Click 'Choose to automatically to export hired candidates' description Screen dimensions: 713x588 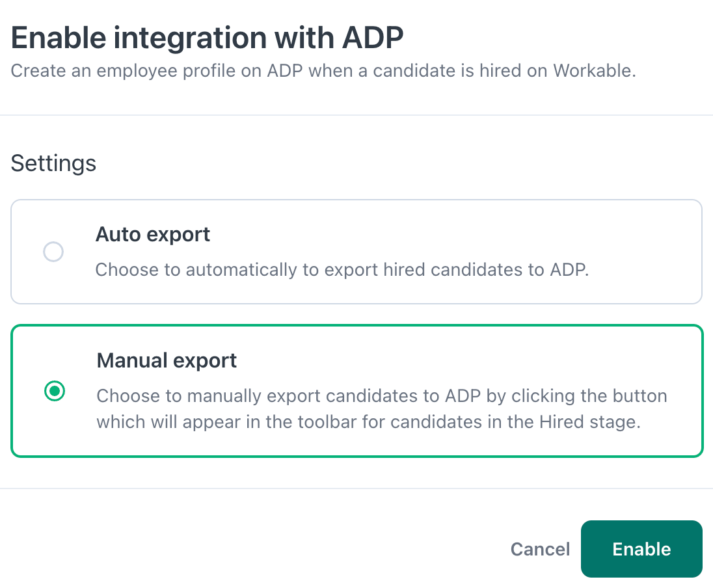pyautogui.click(x=342, y=270)
